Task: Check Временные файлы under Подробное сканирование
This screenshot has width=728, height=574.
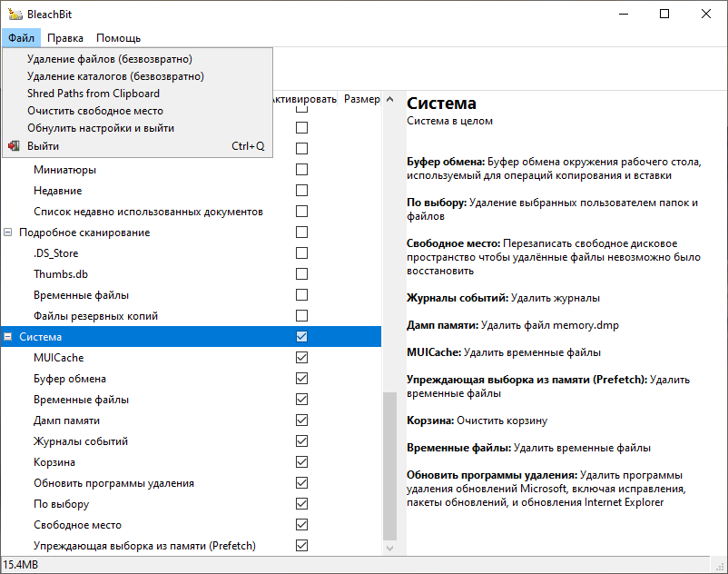Action: click(x=301, y=295)
